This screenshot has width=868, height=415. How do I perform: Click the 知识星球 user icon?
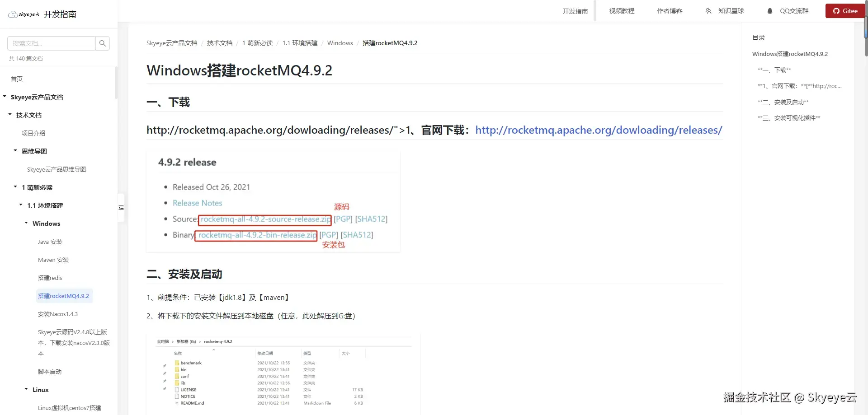(x=708, y=11)
